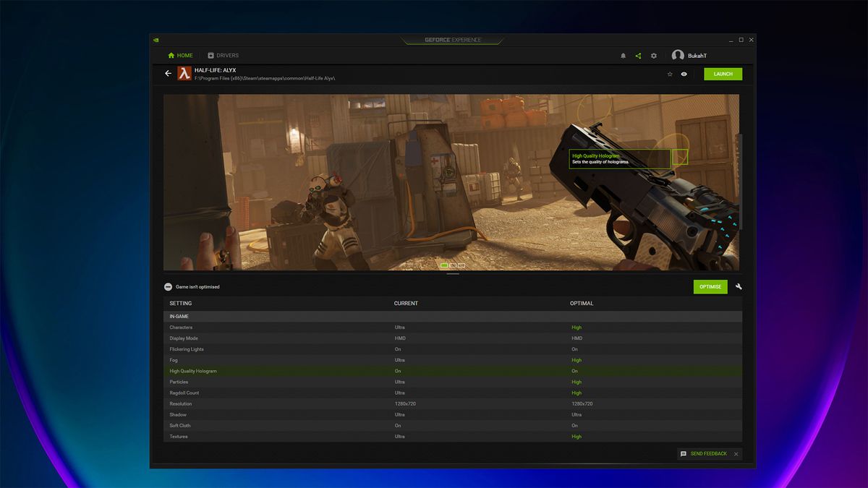Open GeForce Experience settings gear
The image size is (868, 488).
[654, 55]
